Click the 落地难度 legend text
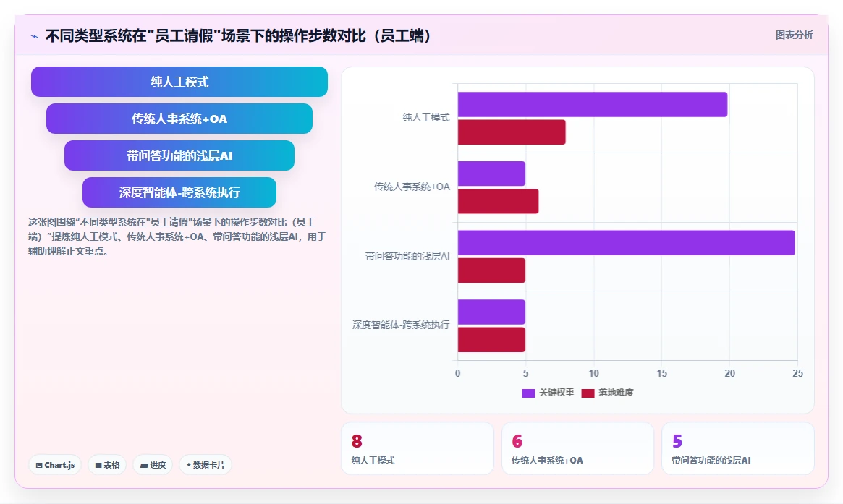The height and width of the screenshot is (504, 843). (616, 393)
